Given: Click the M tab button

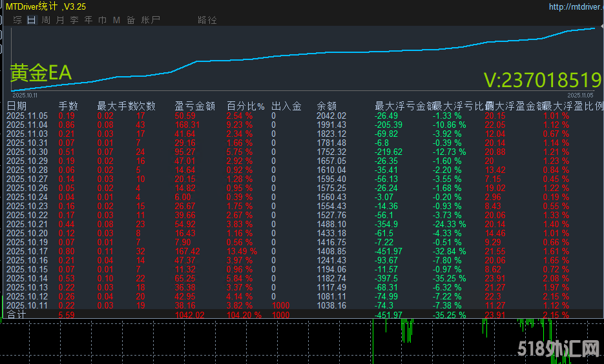Looking at the screenshot, I should (x=116, y=20).
